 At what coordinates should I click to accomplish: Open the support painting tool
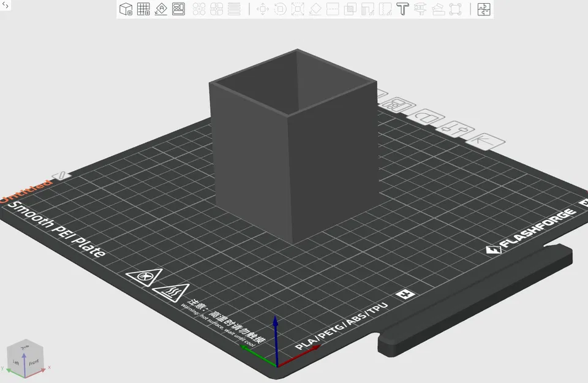(366, 9)
